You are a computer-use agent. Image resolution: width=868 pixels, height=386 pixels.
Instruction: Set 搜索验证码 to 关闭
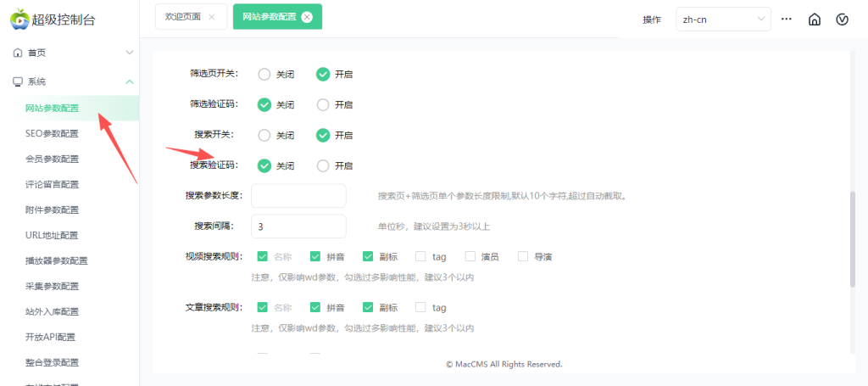point(264,165)
